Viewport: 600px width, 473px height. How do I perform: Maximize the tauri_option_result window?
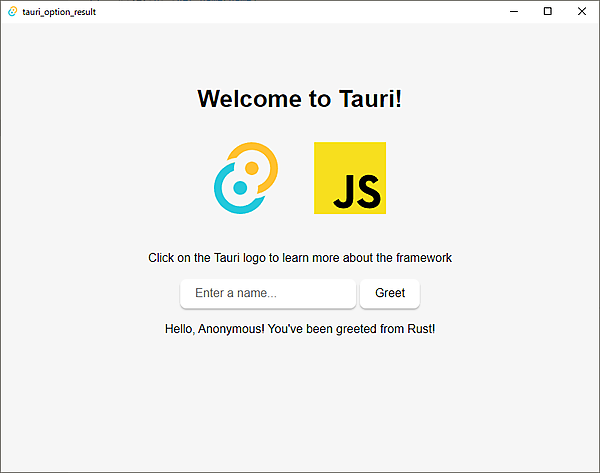tap(548, 11)
